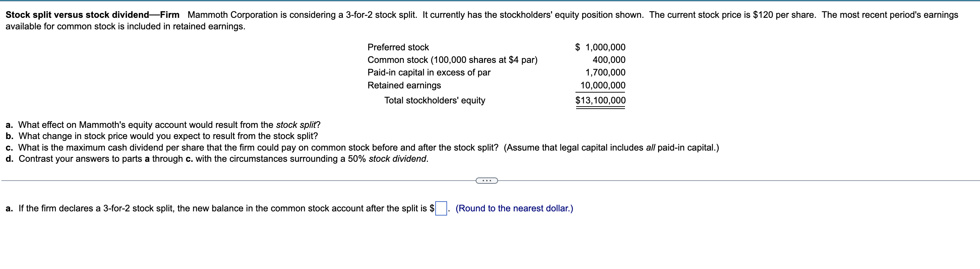Screen dimensions: 980x269
Task: Click question c about maximum cash dividend
Action: tap(362, 147)
